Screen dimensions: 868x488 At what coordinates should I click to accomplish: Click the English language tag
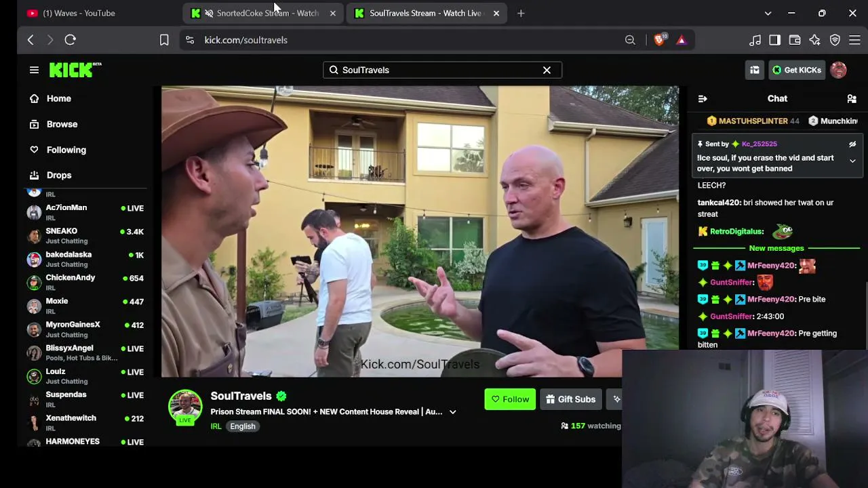click(x=242, y=426)
